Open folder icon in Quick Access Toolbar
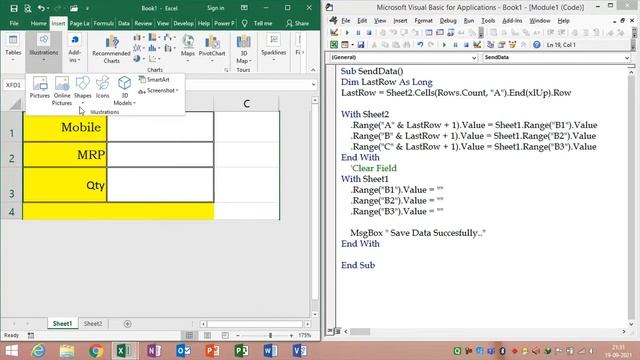 [x=74, y=8]
